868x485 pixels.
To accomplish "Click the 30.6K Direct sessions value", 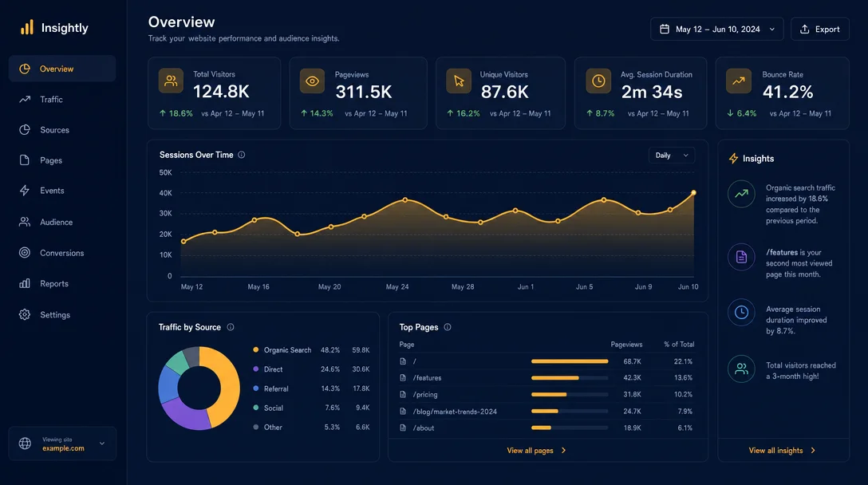I will click(x=361, y=369).
